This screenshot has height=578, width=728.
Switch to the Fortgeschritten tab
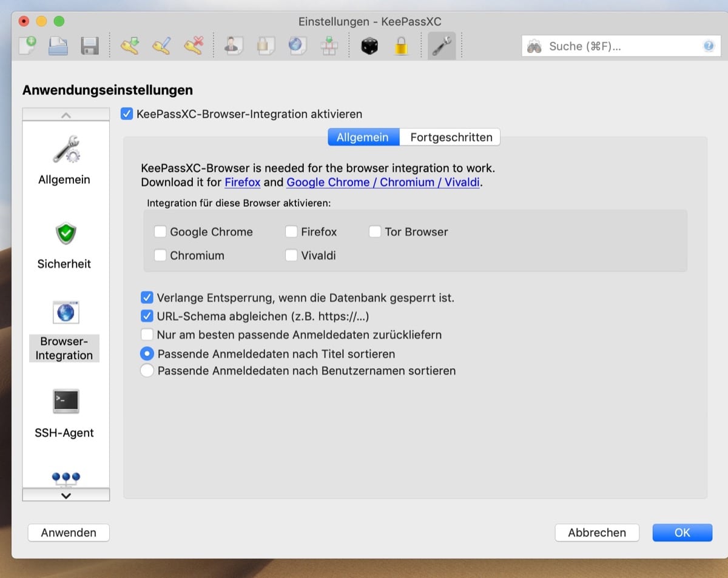(x=451, y=137)
